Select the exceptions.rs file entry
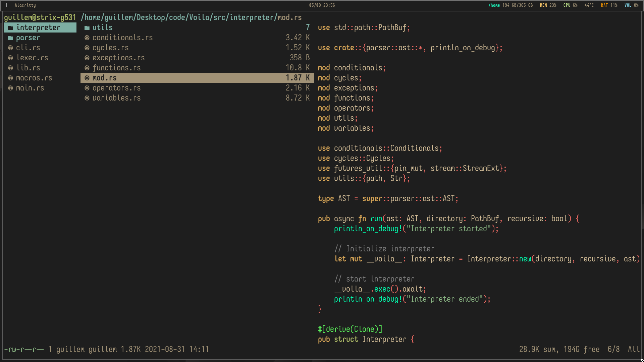 118,58
